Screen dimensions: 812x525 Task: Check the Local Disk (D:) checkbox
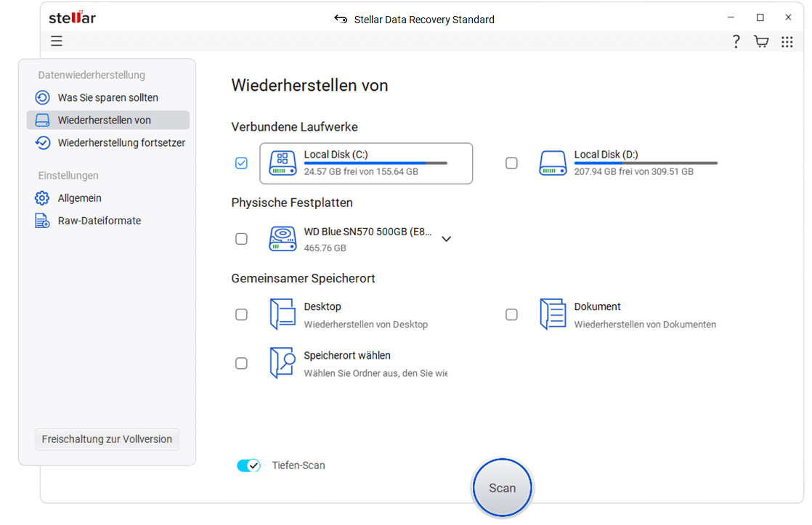tap(511, 163)
